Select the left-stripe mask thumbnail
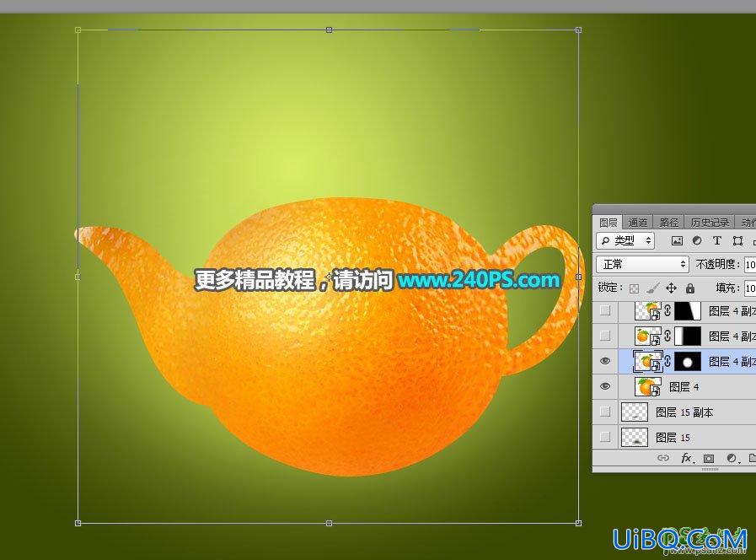Screen dimensions: 756x560 [x=688, y=336]
